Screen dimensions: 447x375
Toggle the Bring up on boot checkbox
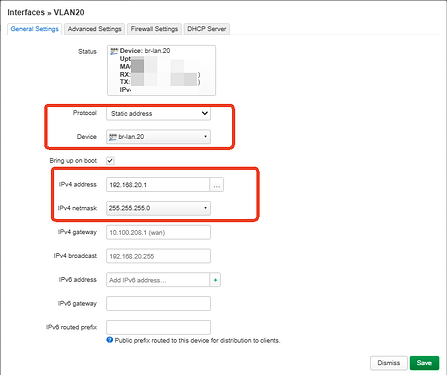pos(110,161)
